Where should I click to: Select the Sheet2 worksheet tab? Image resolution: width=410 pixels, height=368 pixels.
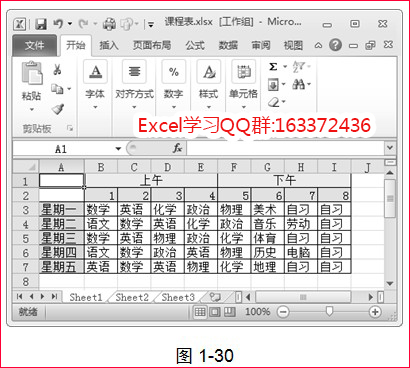tap(132, 297)
